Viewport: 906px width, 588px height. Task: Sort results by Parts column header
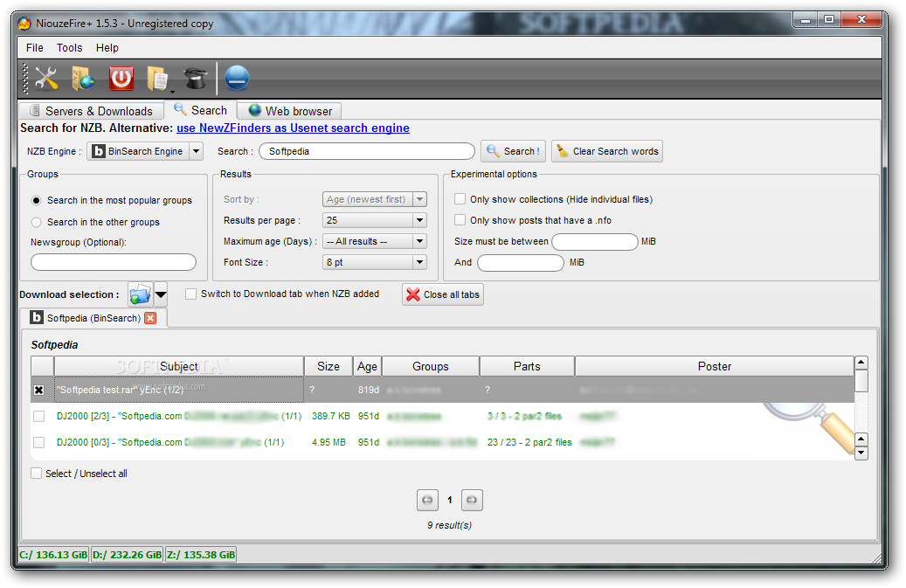click(x=527, y=366)
